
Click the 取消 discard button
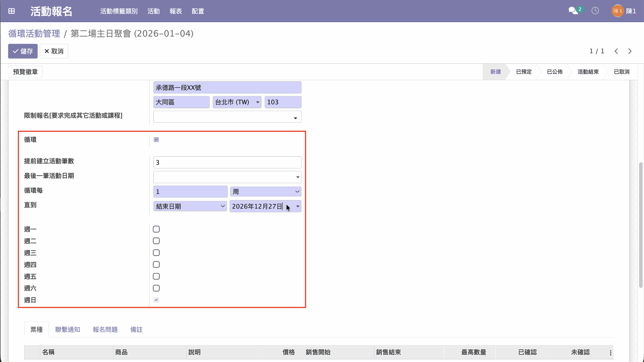click(x=54, y=51)
